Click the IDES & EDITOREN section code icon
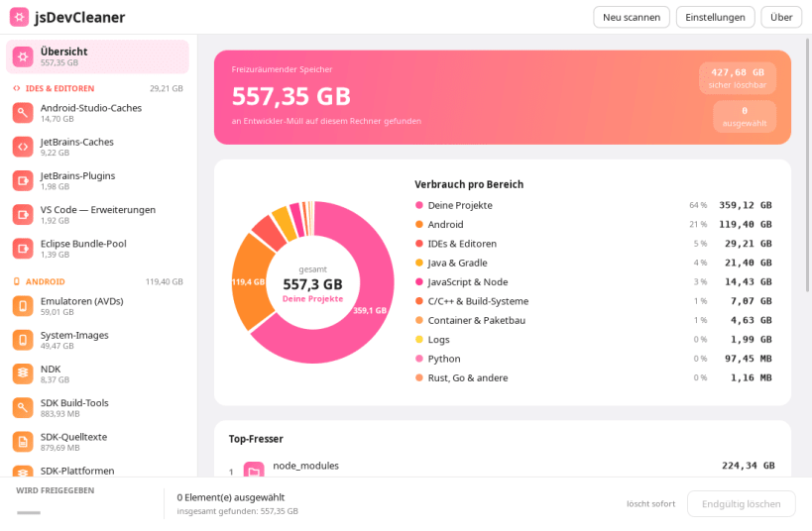 coord(17,88)
